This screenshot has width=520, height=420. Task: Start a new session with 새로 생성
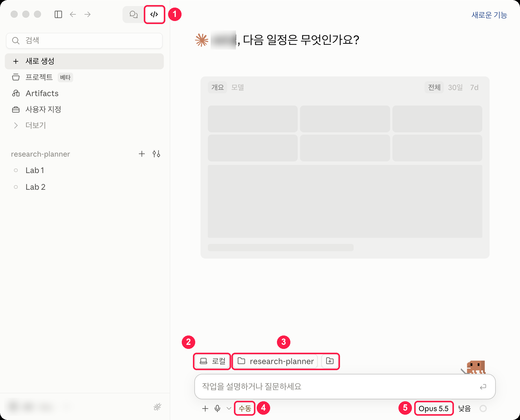[x=84, y=61]
